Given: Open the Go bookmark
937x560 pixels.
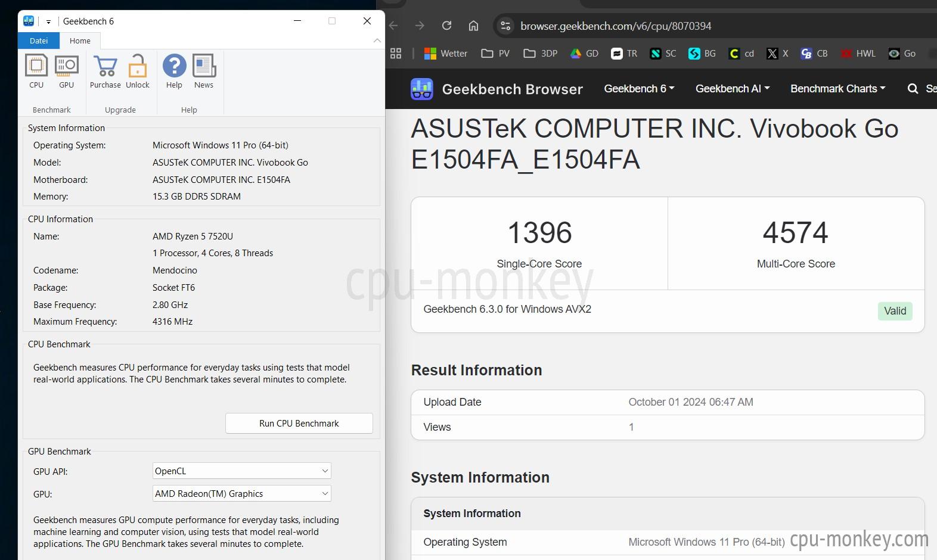Looking at the screenshot, I should pos(902,53).
